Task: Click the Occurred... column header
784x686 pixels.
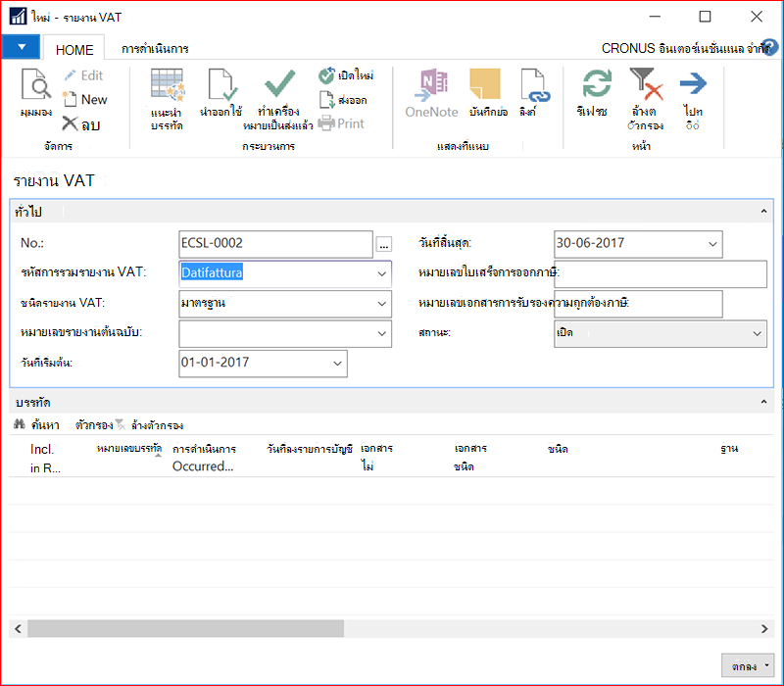Action: [204, 458]
